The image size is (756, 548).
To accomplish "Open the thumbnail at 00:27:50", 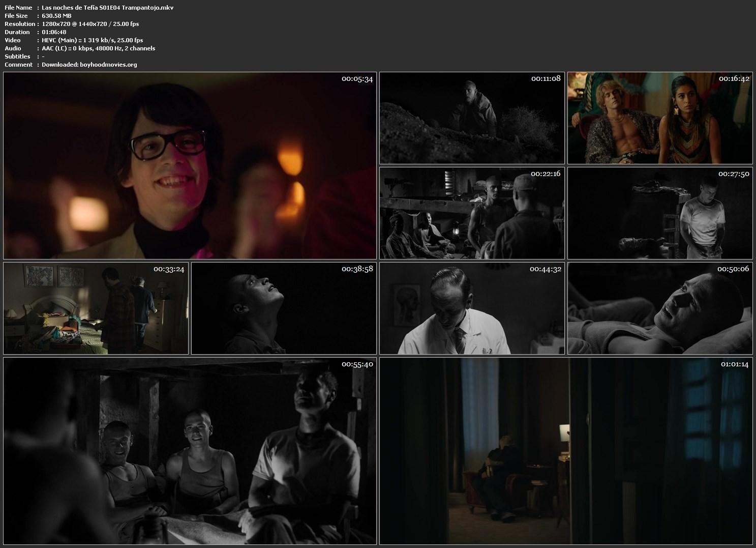I will [660, 213].
